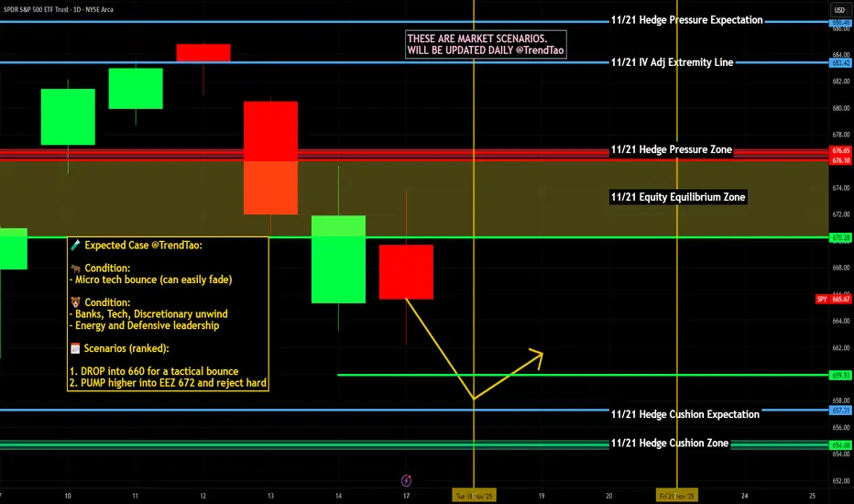Open the lightning event icon near date 17
Viewport: 854px width, 504px height.
[x=406, y=480]
